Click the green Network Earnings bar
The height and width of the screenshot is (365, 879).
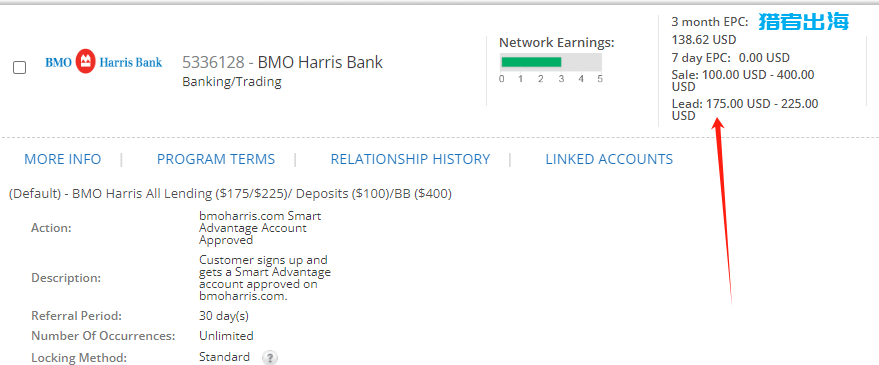pyautogui.click(x=531, y=62)
